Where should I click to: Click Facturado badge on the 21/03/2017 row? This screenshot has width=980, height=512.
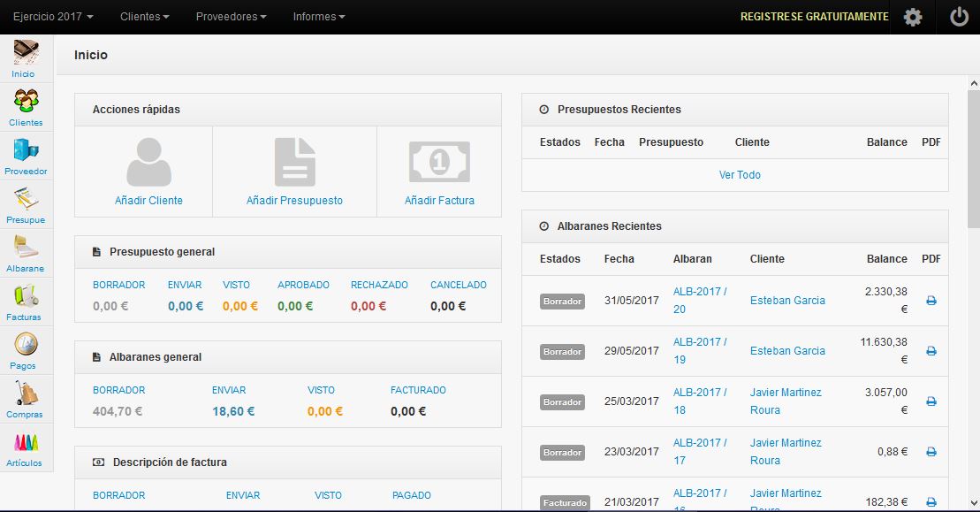(565, 502)
